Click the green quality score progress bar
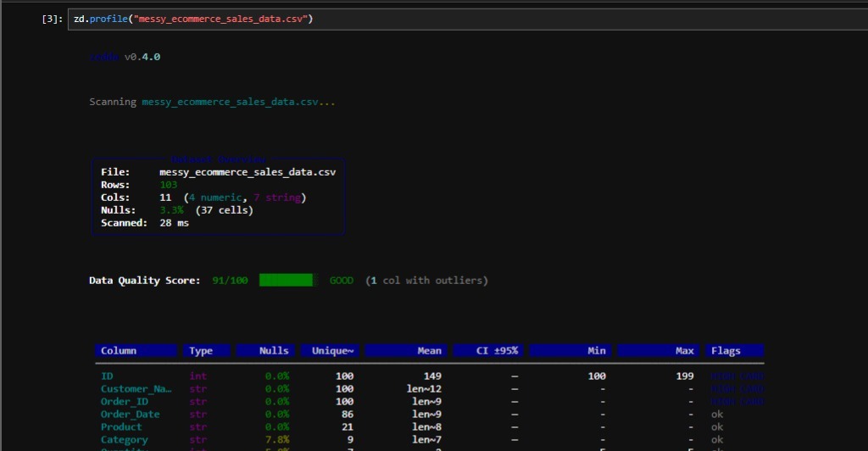The width and height of the screenshot is (868, 451). click(287, 280)
